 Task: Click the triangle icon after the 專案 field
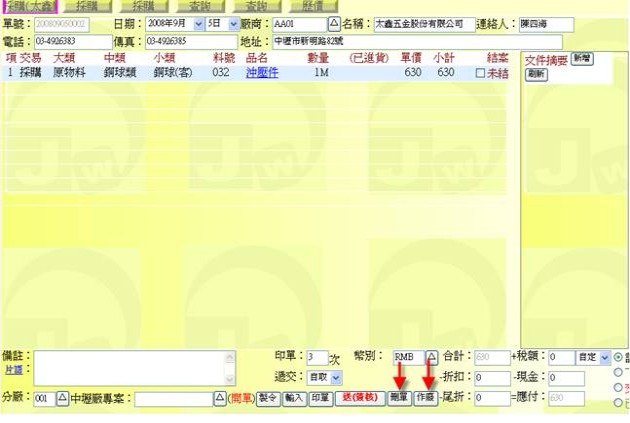(x=220, y=398)
